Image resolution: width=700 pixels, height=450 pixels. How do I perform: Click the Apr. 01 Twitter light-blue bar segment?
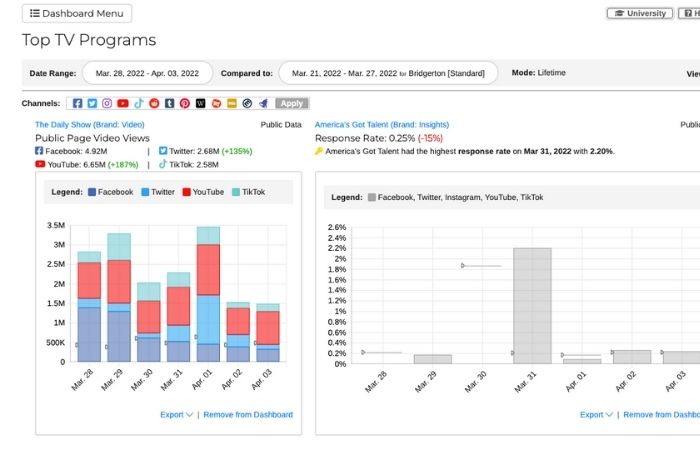pyautogui.click(x=208, y=320)
